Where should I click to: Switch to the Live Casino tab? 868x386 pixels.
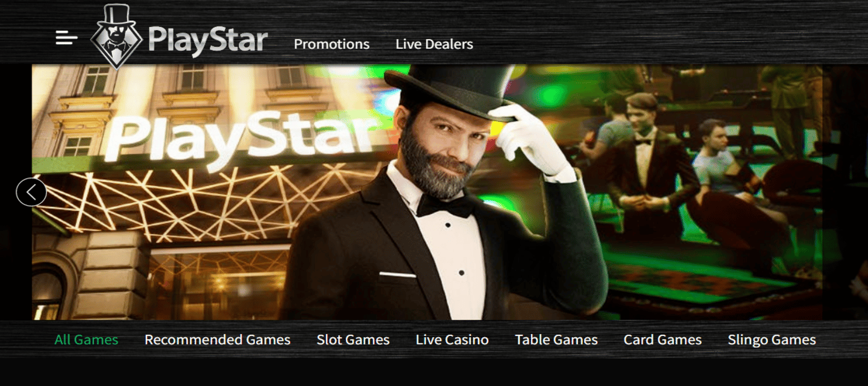pyautogui.click(x=452, y=340)
